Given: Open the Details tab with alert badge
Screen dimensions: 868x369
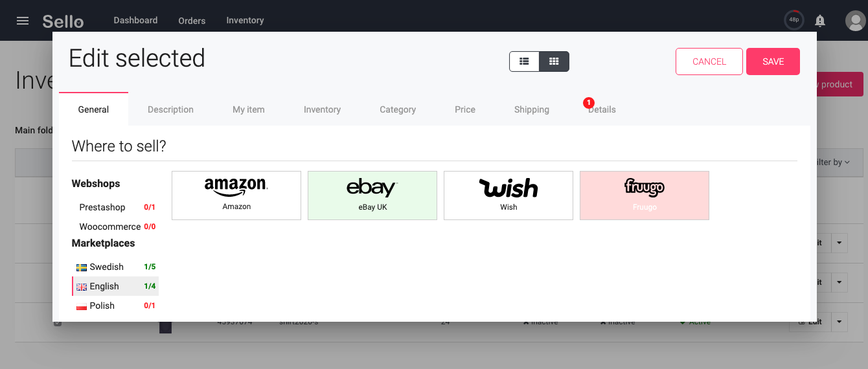Looking at the screenshot, I should coord(602,109).
